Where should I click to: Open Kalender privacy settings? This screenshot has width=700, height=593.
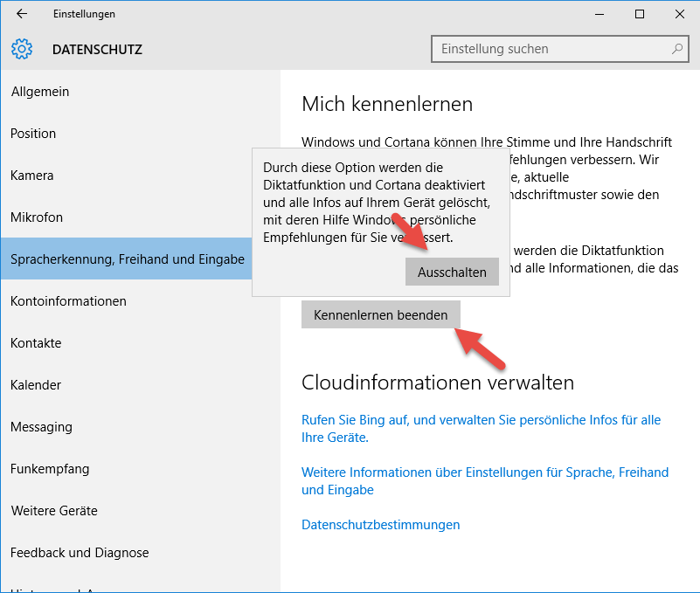pyautogui.click(x=35, y=385)
